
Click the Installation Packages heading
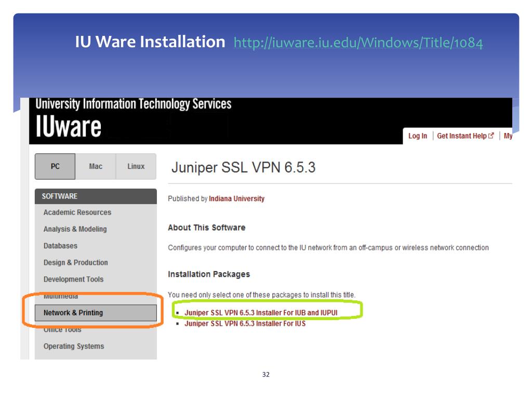pos(209,274)
